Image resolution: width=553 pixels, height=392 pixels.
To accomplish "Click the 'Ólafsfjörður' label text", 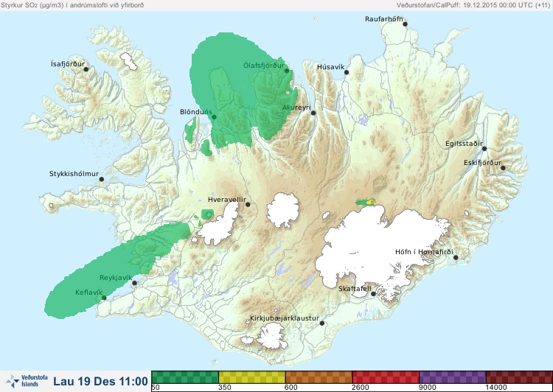I will (x=264, y=66).
